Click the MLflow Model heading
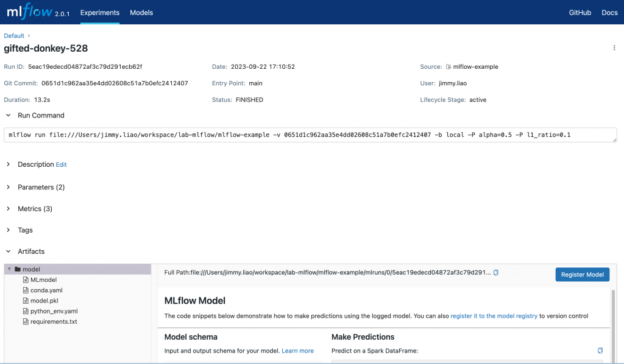The height and width of the screenshot is (364, 624). coord(195,301)
